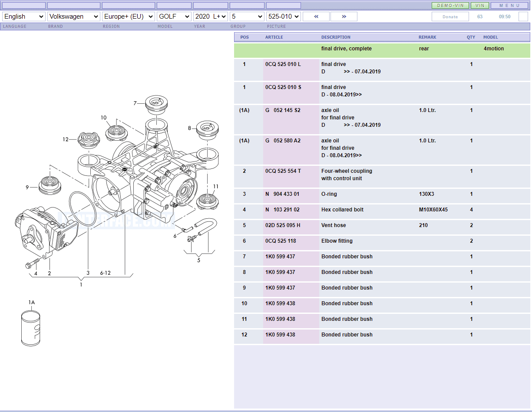The width and height of the screenshot is (532, 412).
Task: Open the Region dropdown showing Europe+ (EU)
Action: 129,16
